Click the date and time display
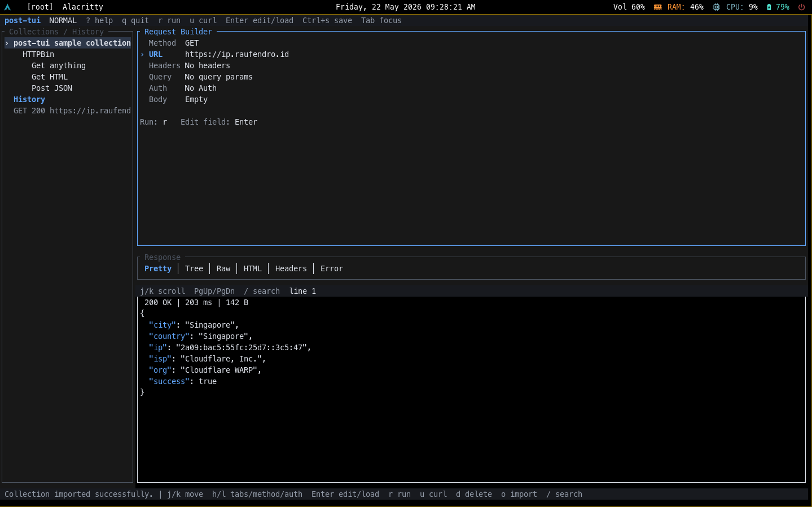This screenshot has height=507, width=812. pyautogui.click(x=406, y=7)
